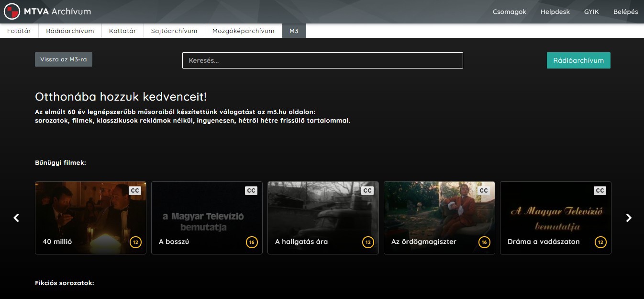Focus the Keresés search field
The image size is (644, 299).
click(322, 60)
